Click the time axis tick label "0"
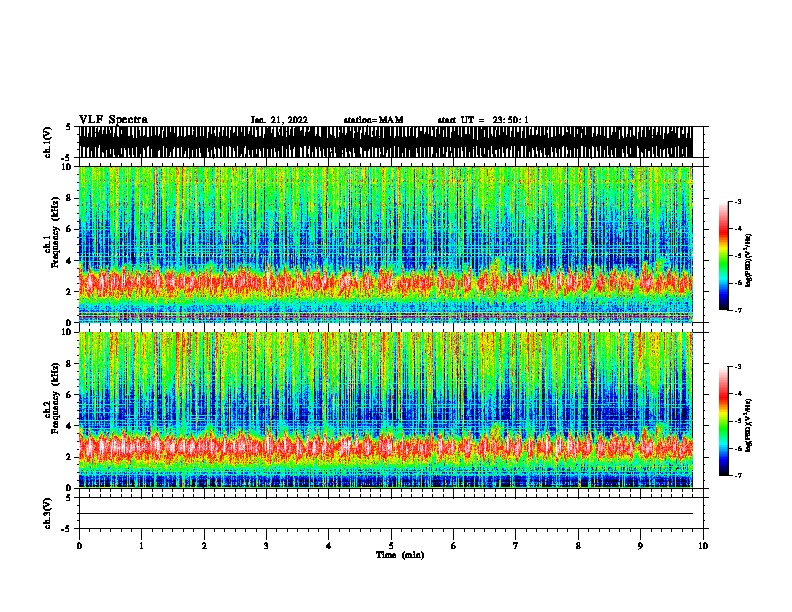Screen dimensions: 792x612 [79, 546]
